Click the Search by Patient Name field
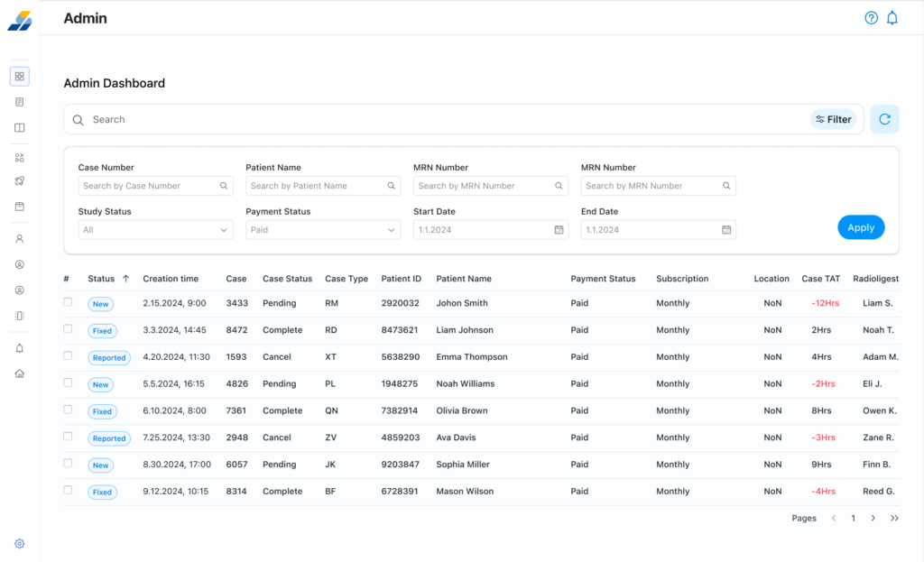Viewport: 924px width, 562px height. click(x=318, y=186)
